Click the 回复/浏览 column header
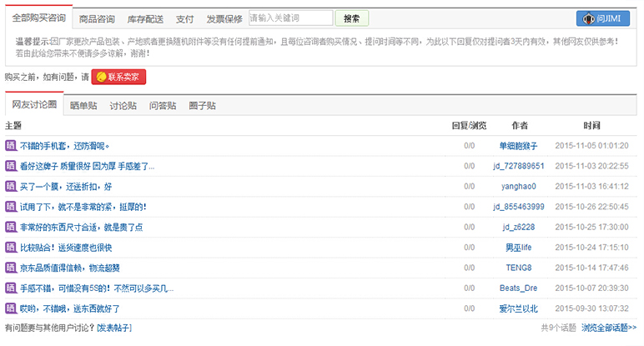Screen dimensions: 644x346 tap(469, 126)
